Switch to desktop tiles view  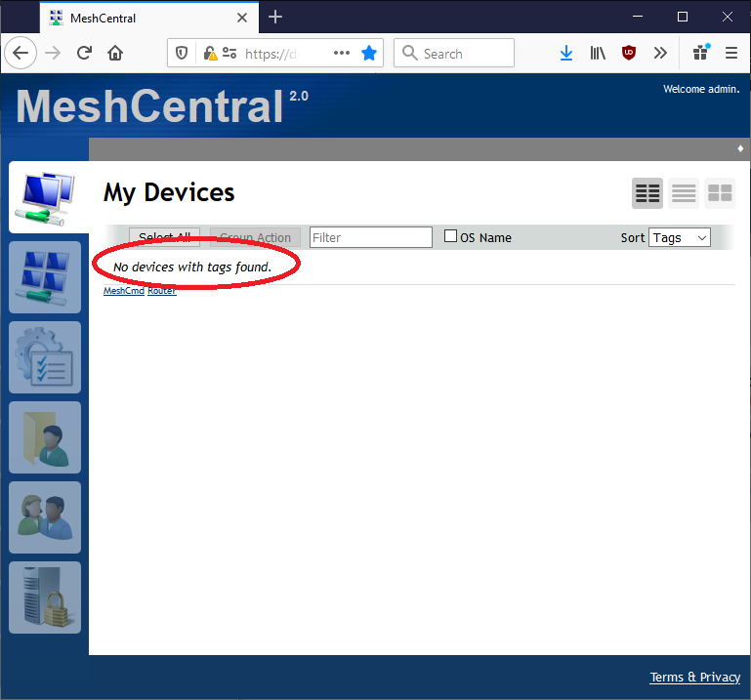(720, 193)
